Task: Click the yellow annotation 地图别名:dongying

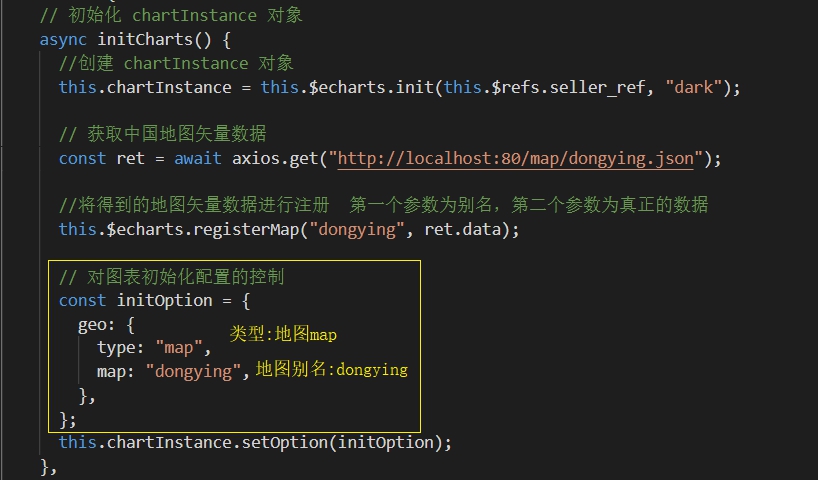Action: tap(332, 369)
